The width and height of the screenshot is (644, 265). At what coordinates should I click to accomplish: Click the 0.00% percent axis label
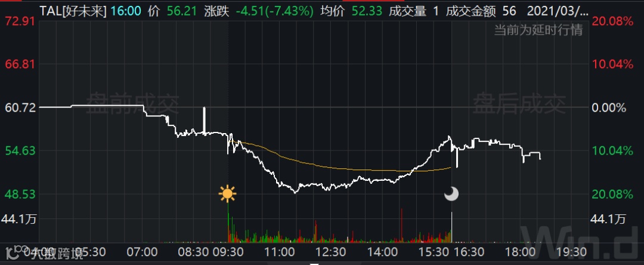coord(609,108)
